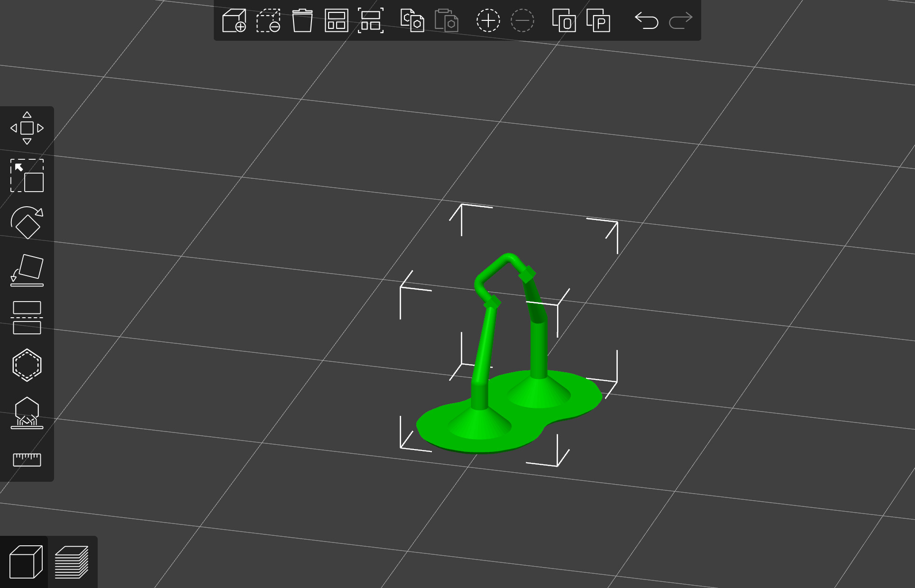Click the Arrange objects icon
This screenshot has width=915, height=588.
337,21
